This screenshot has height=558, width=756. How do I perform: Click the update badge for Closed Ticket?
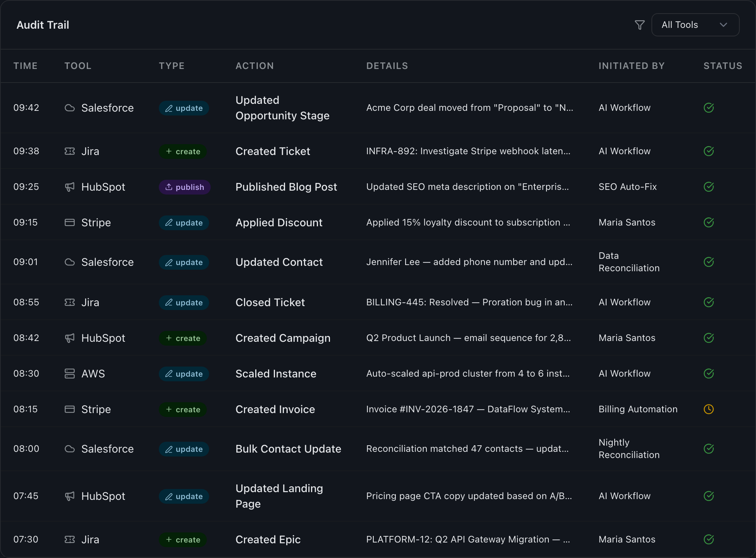[184, 303]
